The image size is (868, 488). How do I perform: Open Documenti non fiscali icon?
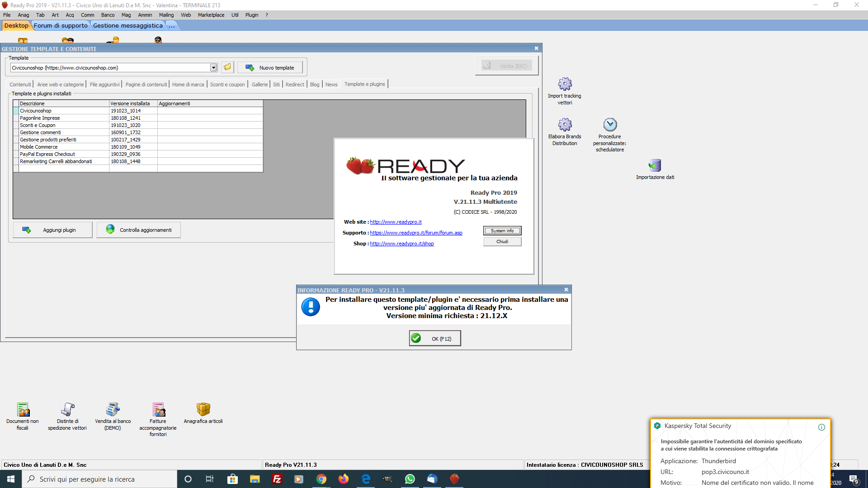tap(23, 416)
